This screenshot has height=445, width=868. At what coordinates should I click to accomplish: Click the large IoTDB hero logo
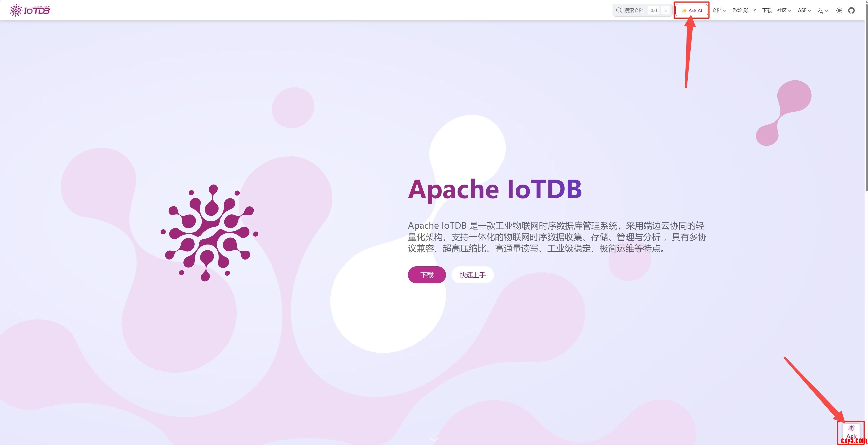click(x=209, y=233)
